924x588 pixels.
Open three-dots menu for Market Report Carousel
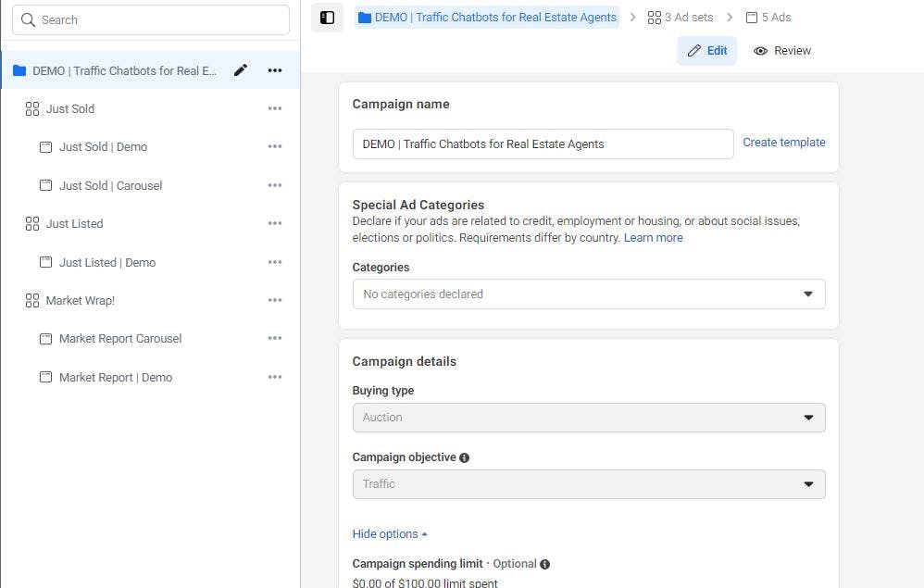pos(275,338)
